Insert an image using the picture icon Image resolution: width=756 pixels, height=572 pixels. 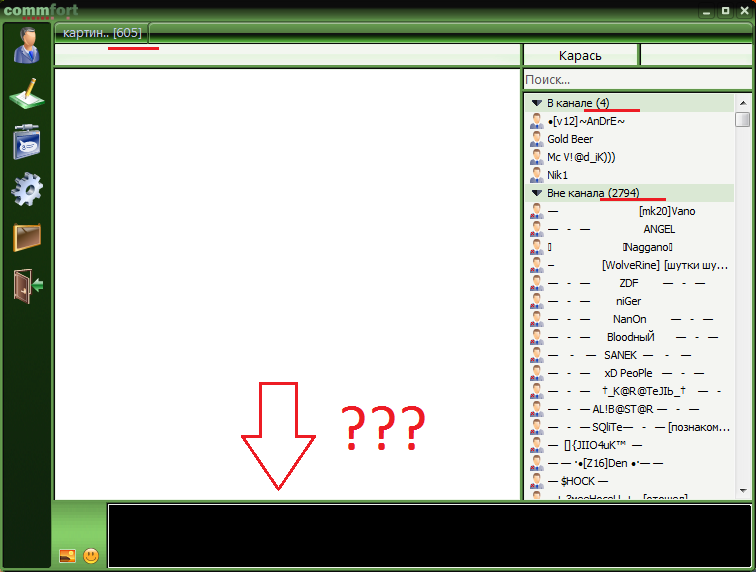pyautogui.click(x=67, y=555)
